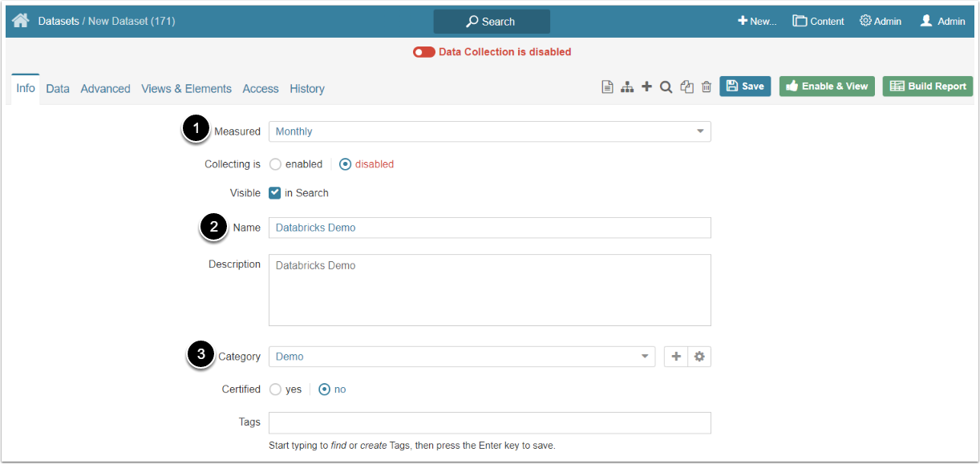Click the Enable & View button
The height and width of the screenshot is (464, 980).
tap(827, 87)
